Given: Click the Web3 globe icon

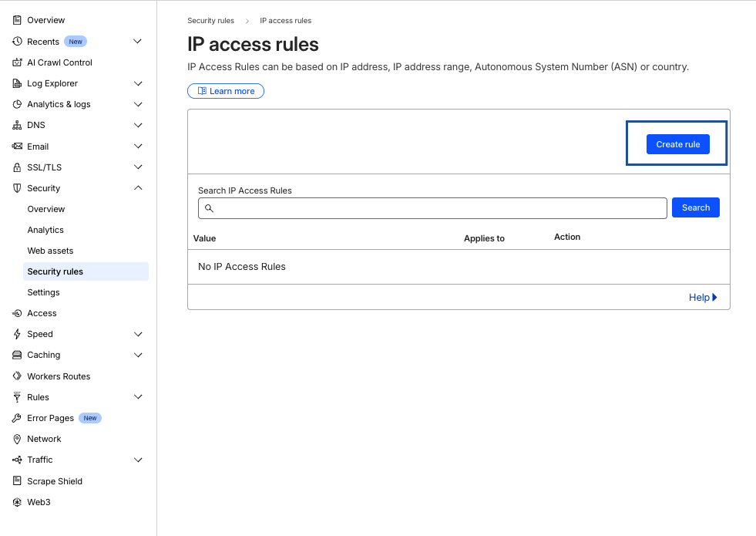Looking at the screenshot, I should (17, 502).
